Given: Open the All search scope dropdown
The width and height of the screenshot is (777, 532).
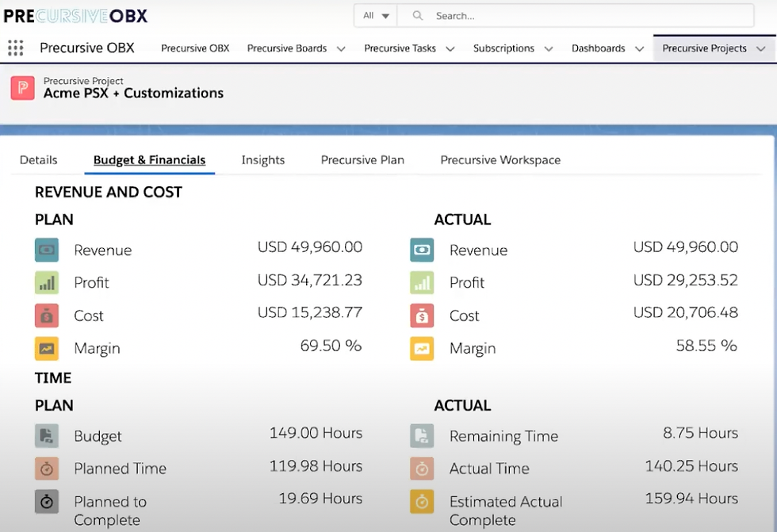Looking at the screenshot, I should [x=376, y=16].
